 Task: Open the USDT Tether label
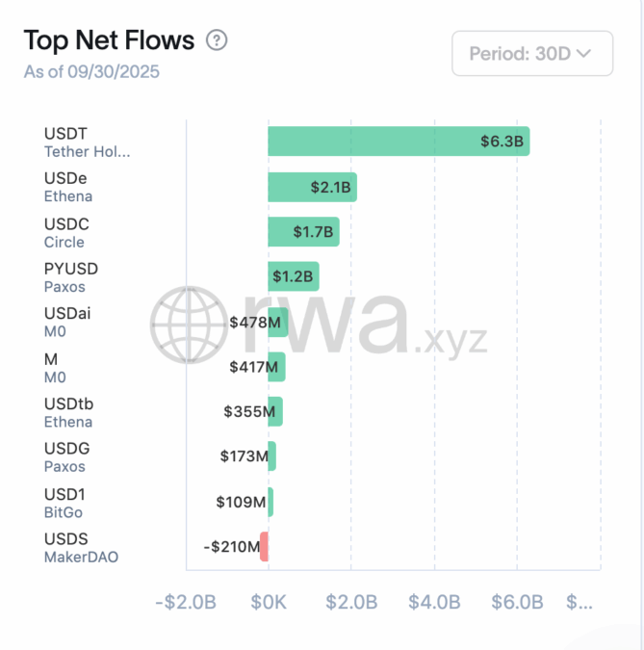86,142
